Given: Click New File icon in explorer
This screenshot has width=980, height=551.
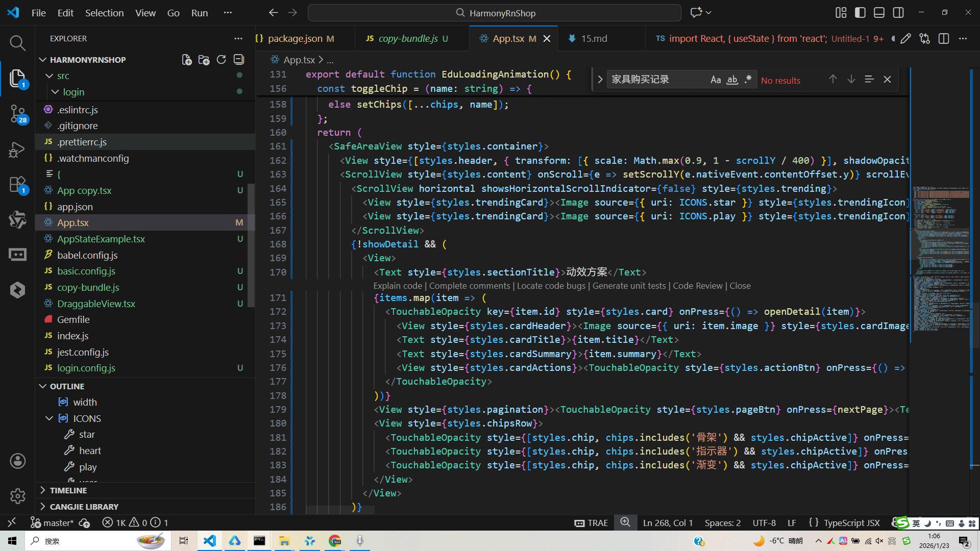Looking at the screenshot, I should pos(187,60).
